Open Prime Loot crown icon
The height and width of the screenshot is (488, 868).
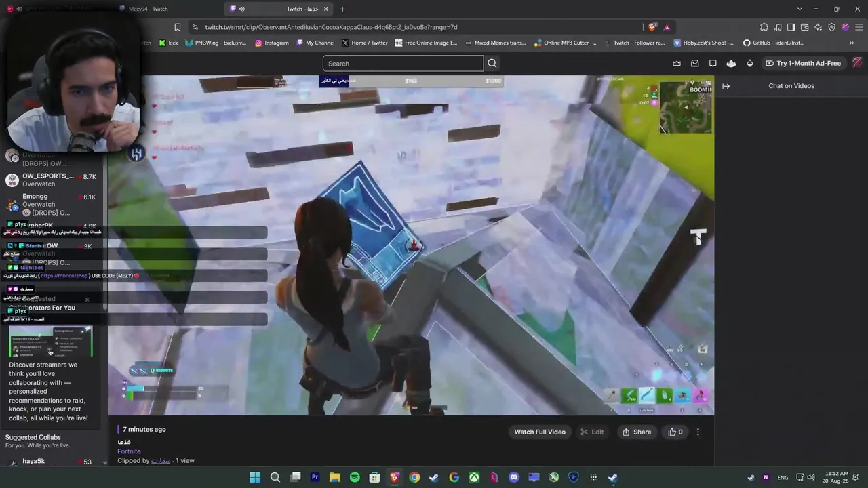(x=676, y=63)
